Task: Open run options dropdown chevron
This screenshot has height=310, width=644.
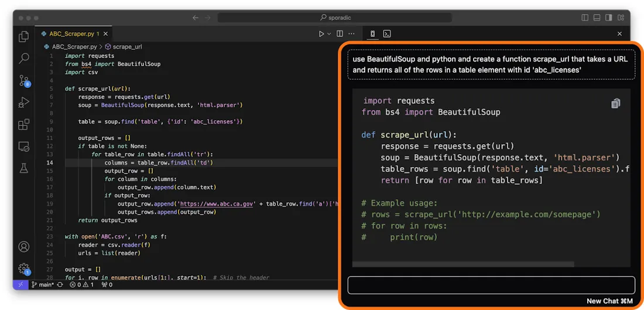Action: pos(330,34)
